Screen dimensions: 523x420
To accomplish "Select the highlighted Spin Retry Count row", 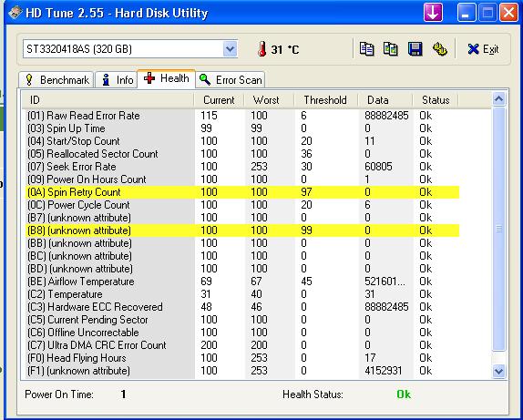I will 242,192.
